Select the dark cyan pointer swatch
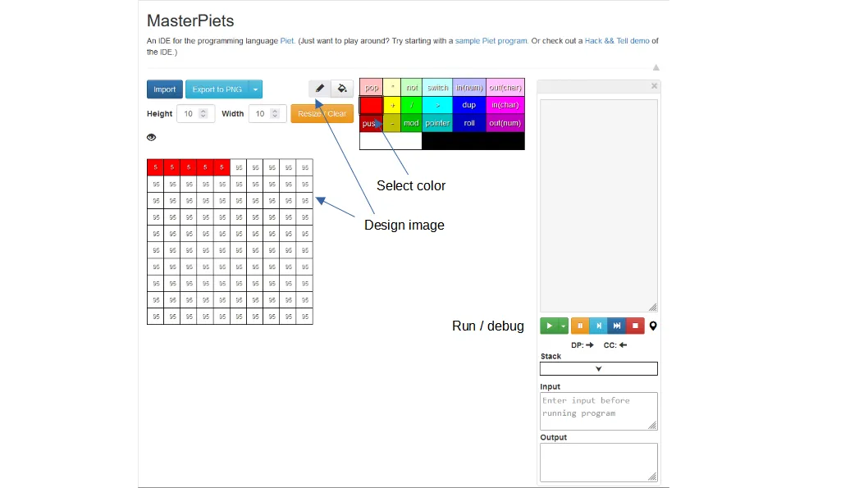The width and height of the screenshot is (868, 488). tap(437, 123)
